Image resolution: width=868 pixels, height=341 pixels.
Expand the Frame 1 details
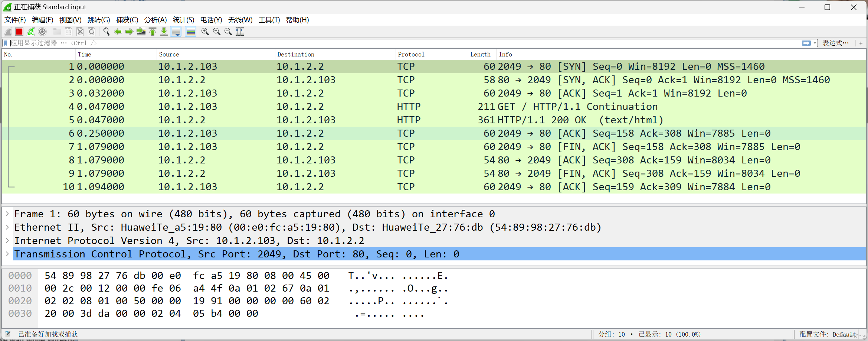7,214
